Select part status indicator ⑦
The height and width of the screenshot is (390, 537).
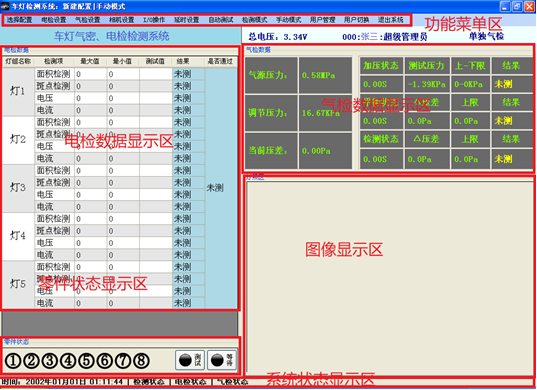point(123,361)
